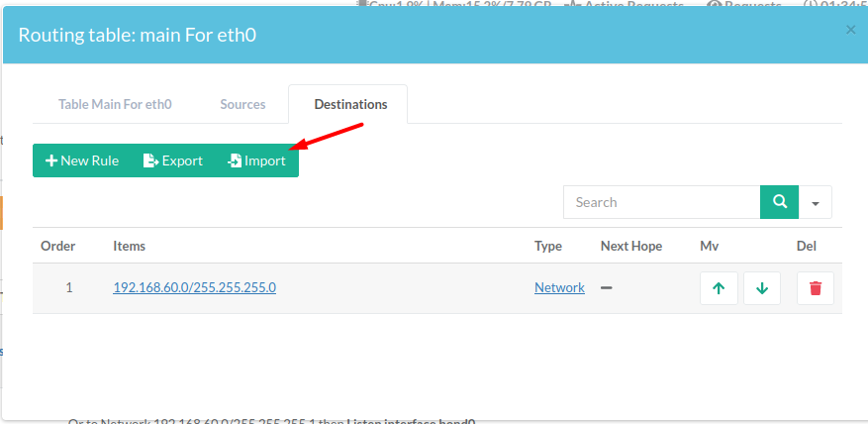Click the Order column header
The height and width of the screenshot is (424, 868).
(57, 246)
